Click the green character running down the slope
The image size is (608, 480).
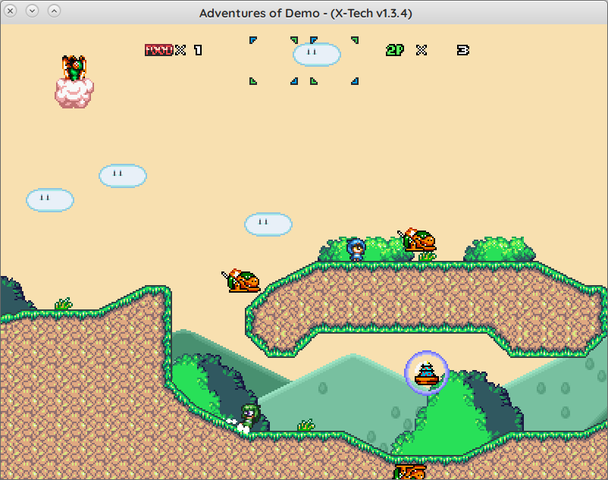tap(249, 416)
